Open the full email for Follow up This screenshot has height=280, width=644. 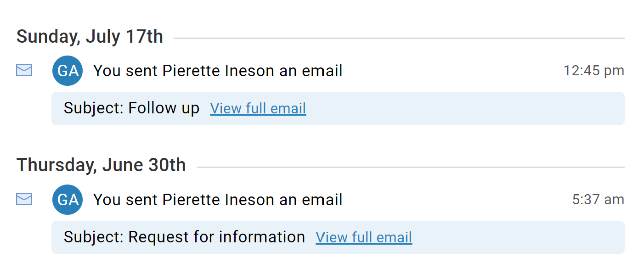[258, 108]
